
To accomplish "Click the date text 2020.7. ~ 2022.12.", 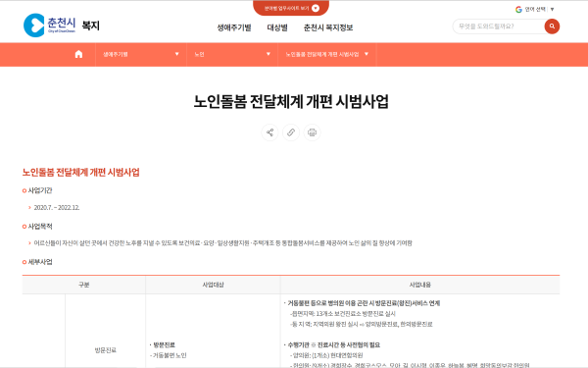I will click(57, 207).
